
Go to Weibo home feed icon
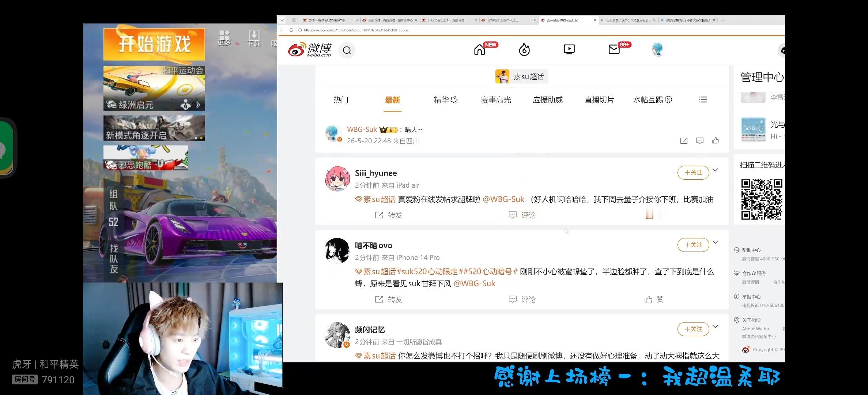479,49
